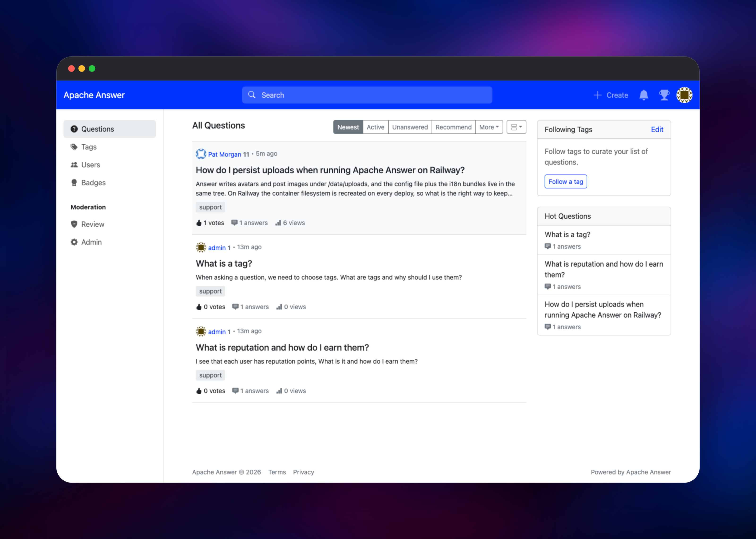
Task: Switch to Active sort tab
Action: (375, 127)
